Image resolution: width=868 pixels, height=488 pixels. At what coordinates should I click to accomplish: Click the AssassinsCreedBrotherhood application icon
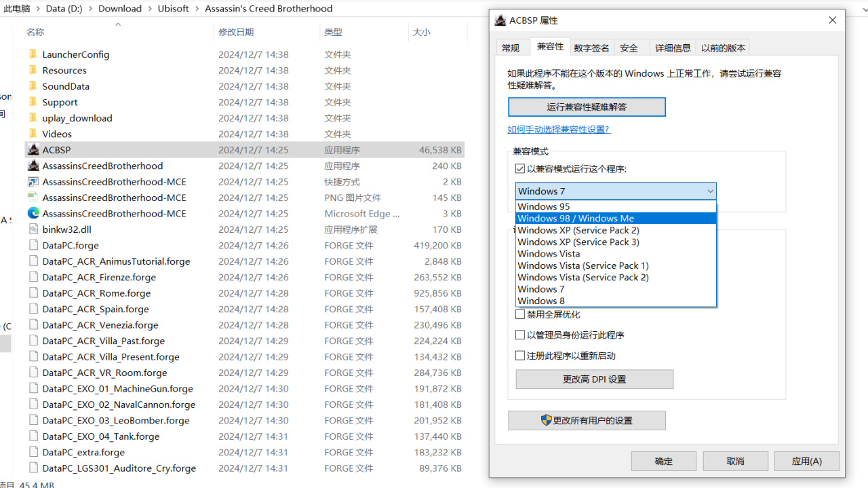pyautogui.click(x=33, y=166)
